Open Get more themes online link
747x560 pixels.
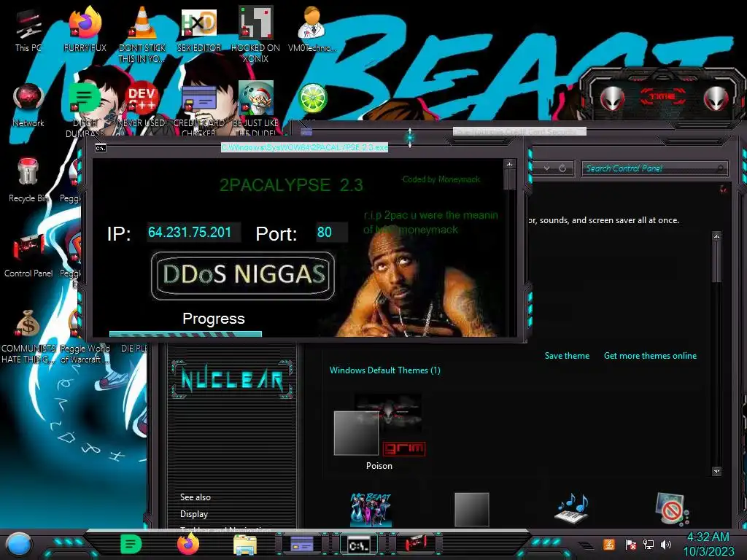(x=650, y=356)
